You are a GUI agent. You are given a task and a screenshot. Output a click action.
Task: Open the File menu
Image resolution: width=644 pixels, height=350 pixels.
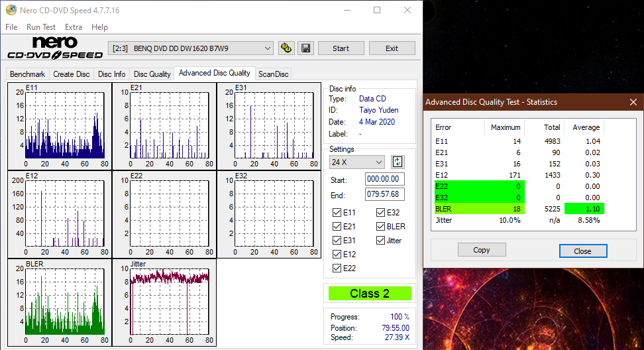tap(11, 27)
